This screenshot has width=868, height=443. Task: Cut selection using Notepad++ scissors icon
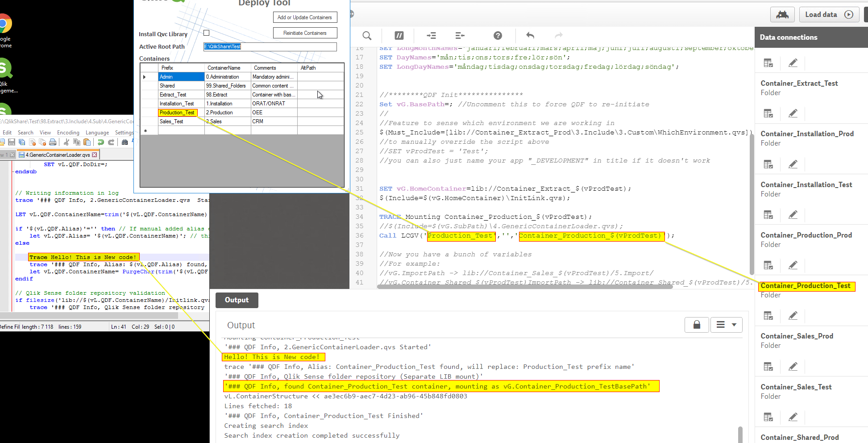66,142
